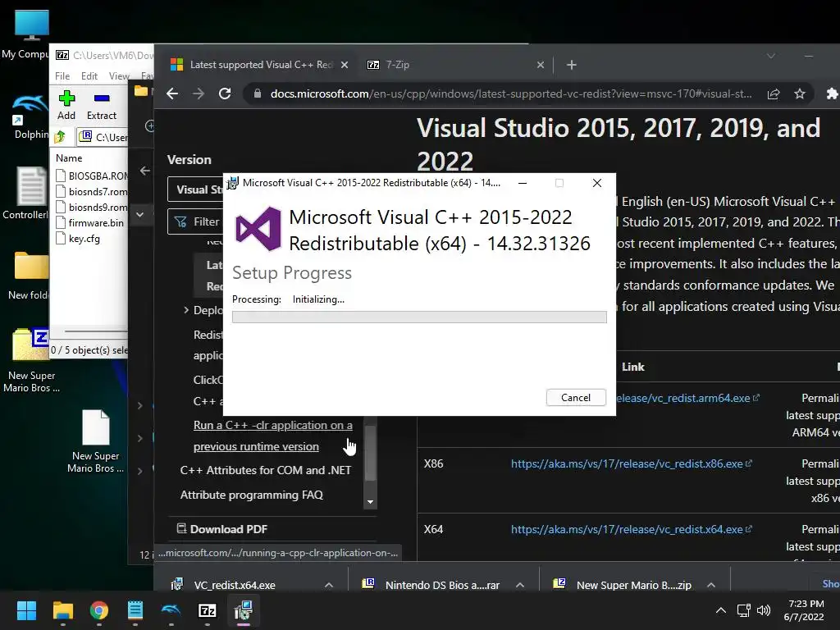Select BIOSGBA.ROM file in 7-Zip

pyautogui.click(x=92, y=176)
